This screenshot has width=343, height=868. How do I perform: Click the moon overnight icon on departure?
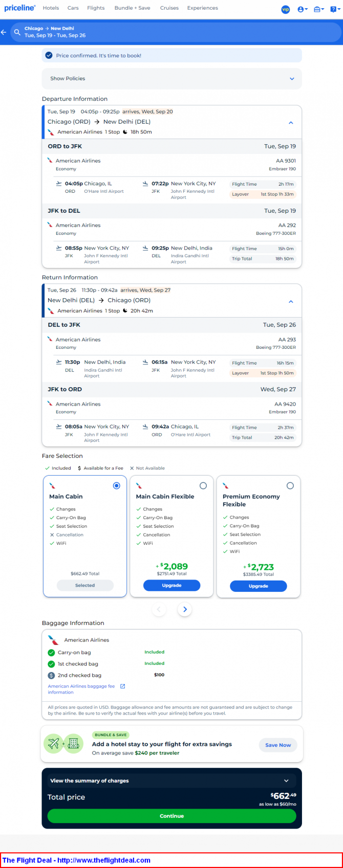click(125, 132)
